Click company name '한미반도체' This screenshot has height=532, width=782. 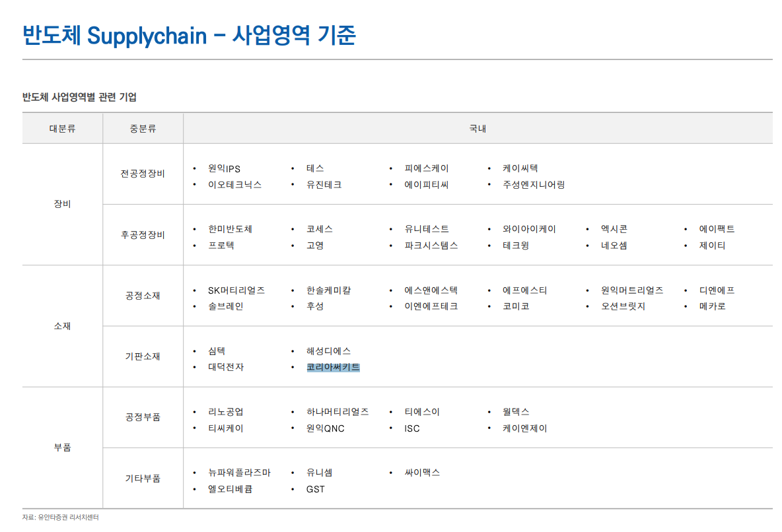click(230, 229)
